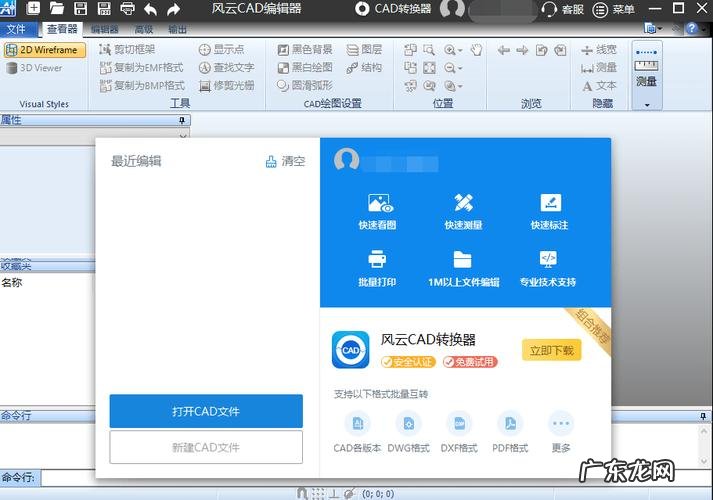Expand the 测量 measure dropdown arrow

pos(647,104)
